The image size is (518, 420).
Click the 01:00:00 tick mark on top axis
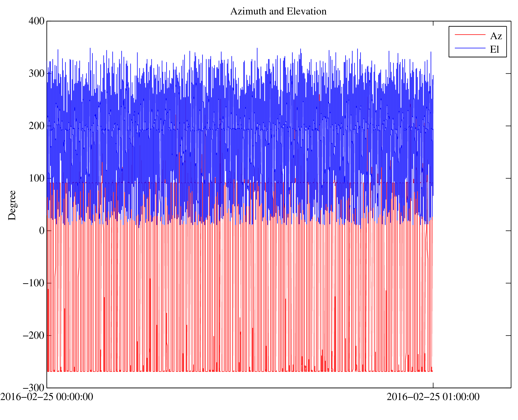point(433,23)
